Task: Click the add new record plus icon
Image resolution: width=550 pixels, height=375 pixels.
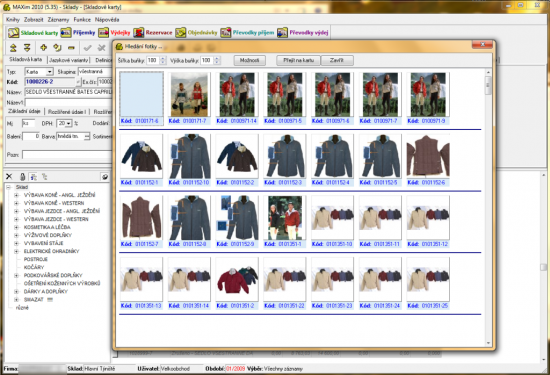Action: 43,47
